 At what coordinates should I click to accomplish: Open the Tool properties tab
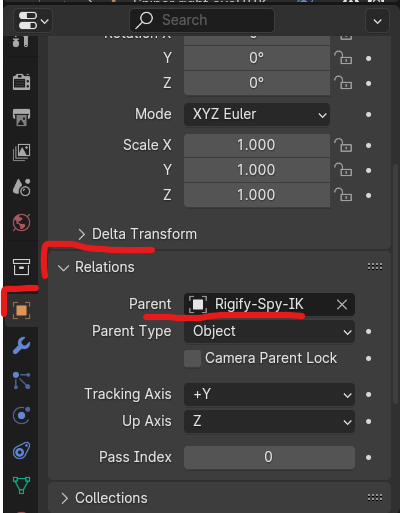[22, 42]
